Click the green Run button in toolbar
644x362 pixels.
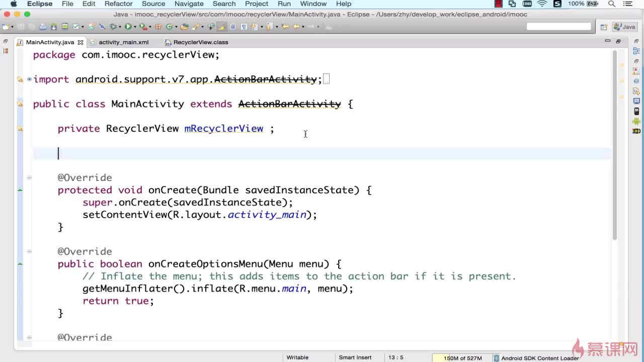[128, 27]
